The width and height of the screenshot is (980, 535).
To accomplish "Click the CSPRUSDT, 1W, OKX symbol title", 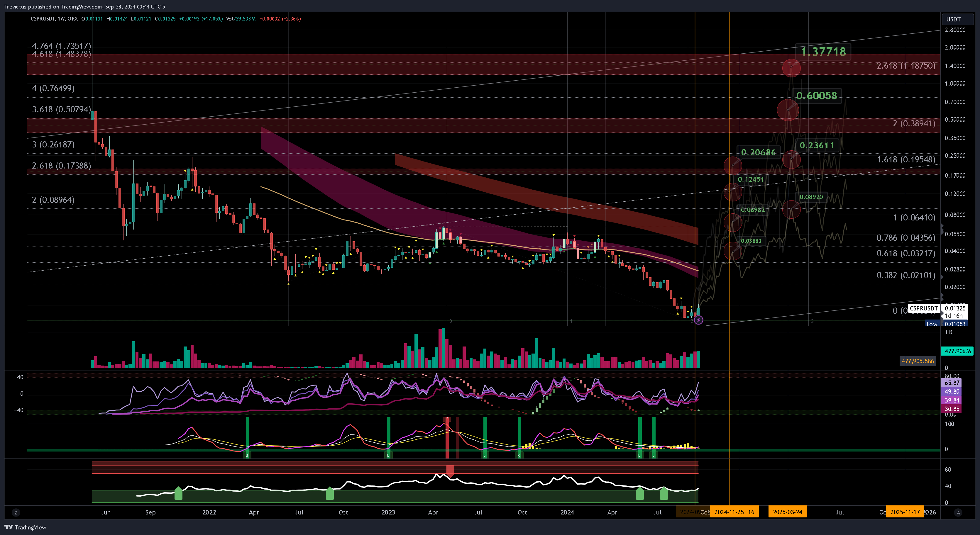I will tap(54, 19).
